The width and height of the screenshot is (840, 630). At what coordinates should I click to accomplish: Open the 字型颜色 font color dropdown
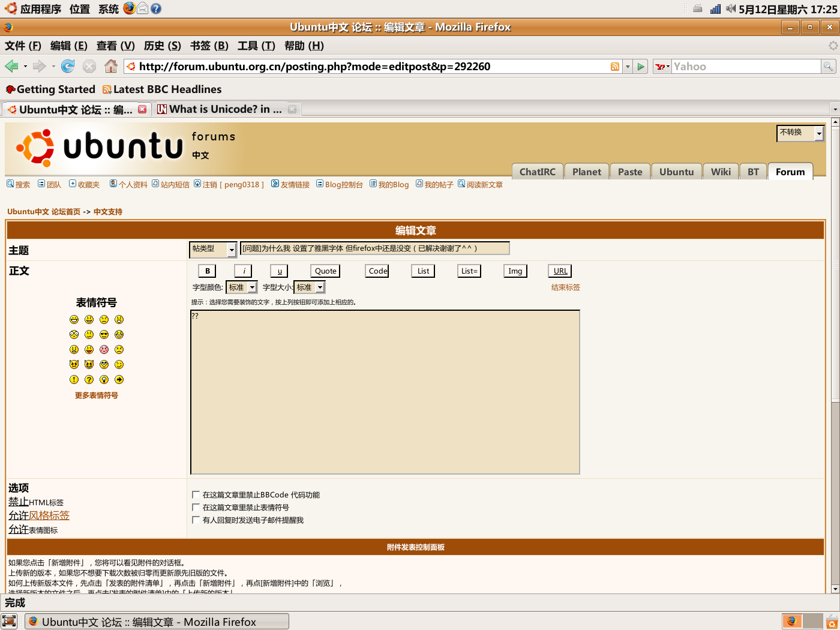click(x=242, y=287)
